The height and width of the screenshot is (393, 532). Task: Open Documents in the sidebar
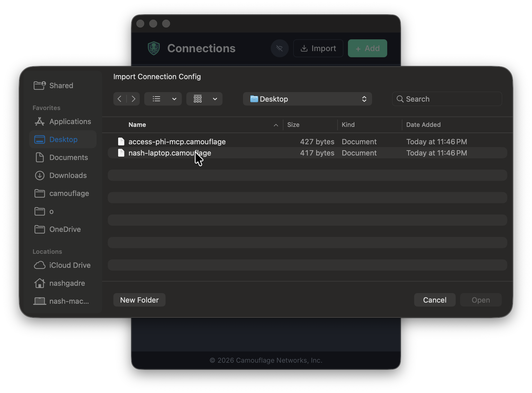[63, 157]
